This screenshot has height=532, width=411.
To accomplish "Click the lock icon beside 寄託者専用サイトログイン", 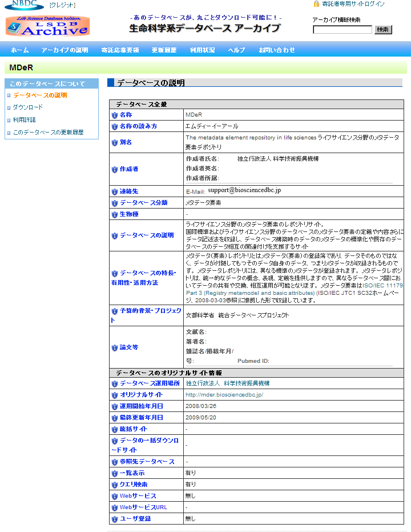I will click(x=316, y=4).
